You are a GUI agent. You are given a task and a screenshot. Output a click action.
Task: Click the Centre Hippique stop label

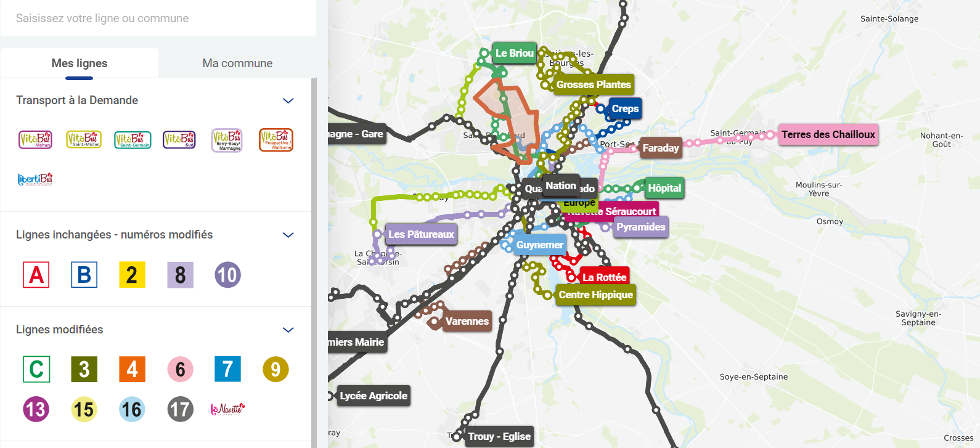click(x=595, y=295)
